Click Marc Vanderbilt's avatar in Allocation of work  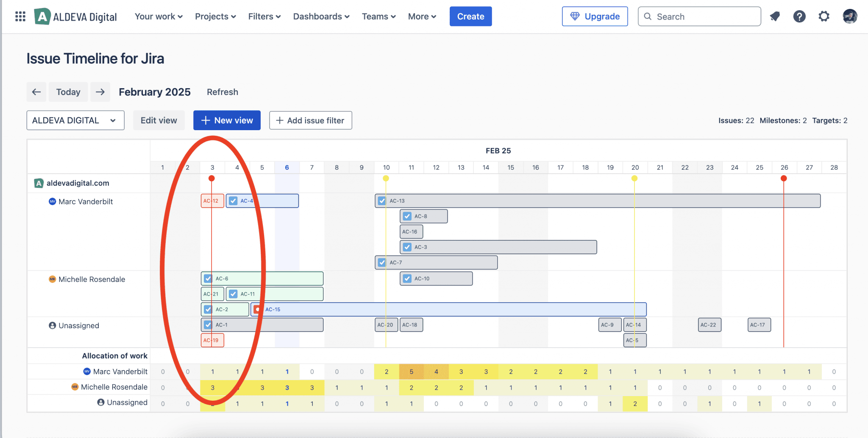point(87,371)
